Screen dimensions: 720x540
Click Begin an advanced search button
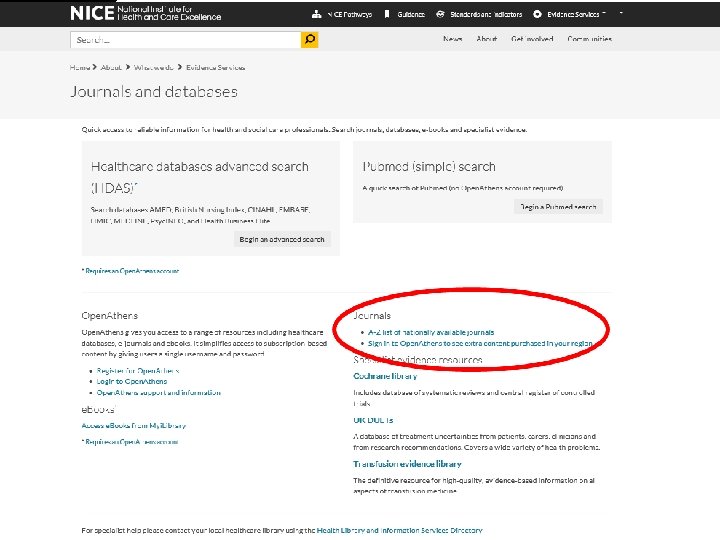pos(282,239)
